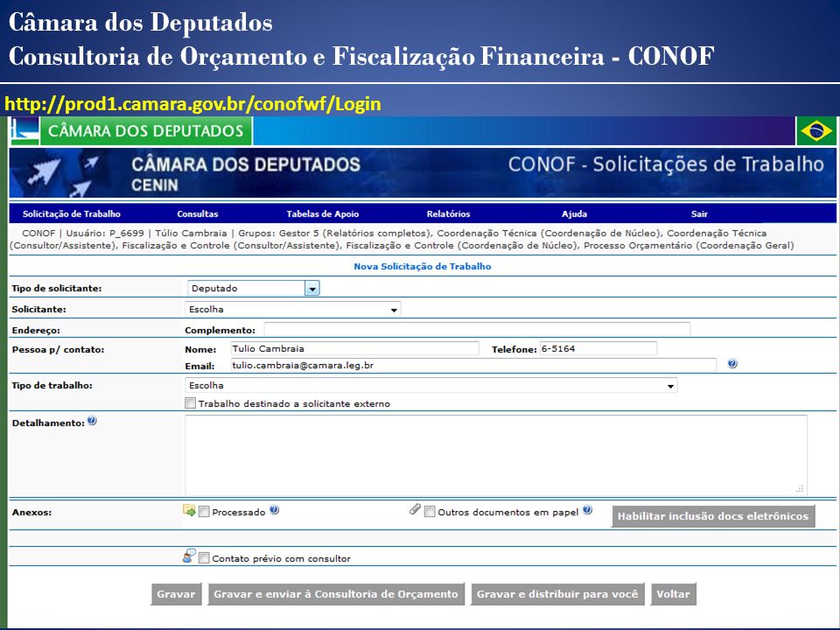
Task: Click the Detalhamento textarea resize handle
Action: (x=800, y=488)
